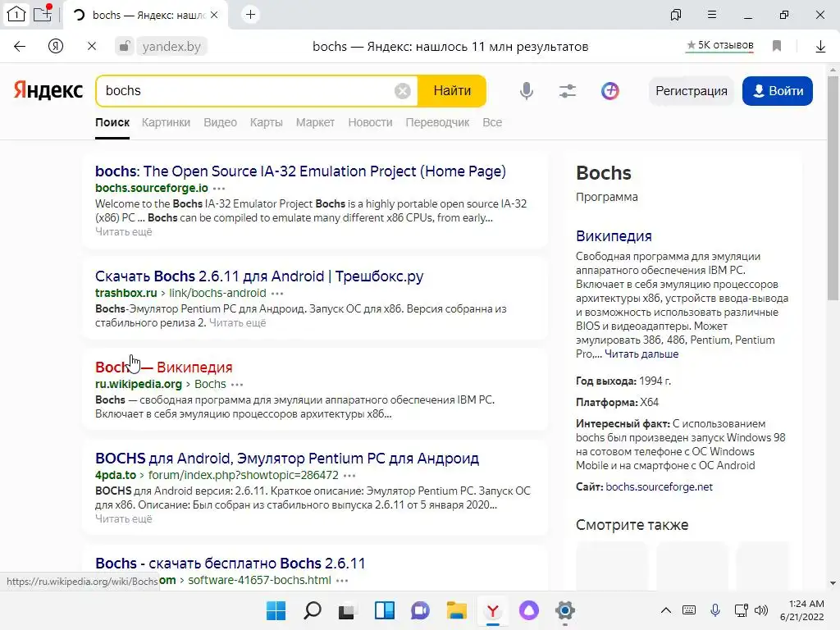Click the Регистрация button

coord(691,91)
